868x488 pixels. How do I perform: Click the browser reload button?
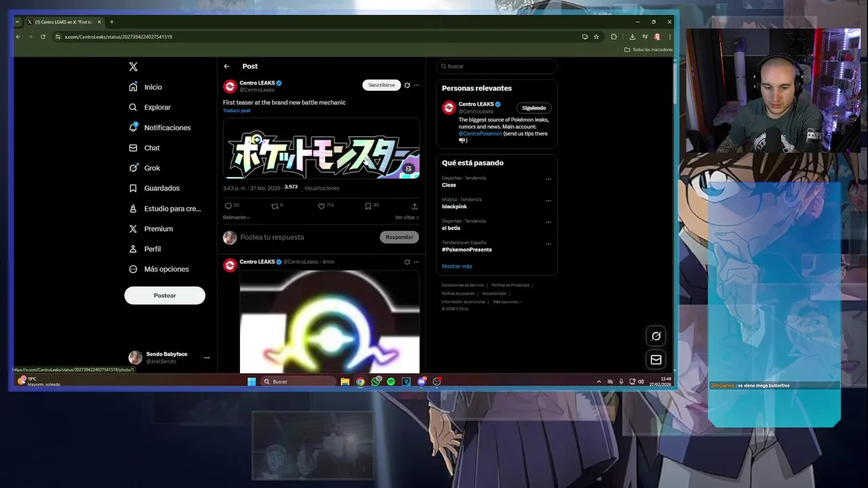coord(43,37)
